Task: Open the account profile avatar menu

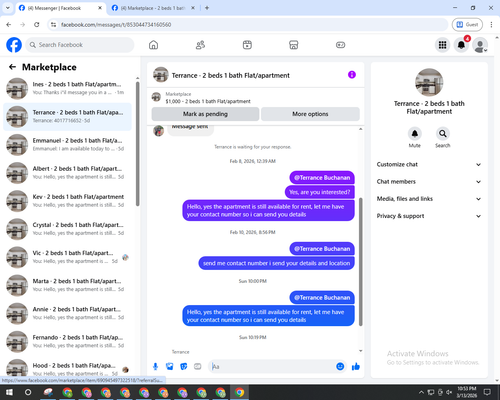Action: click(480, 45)
